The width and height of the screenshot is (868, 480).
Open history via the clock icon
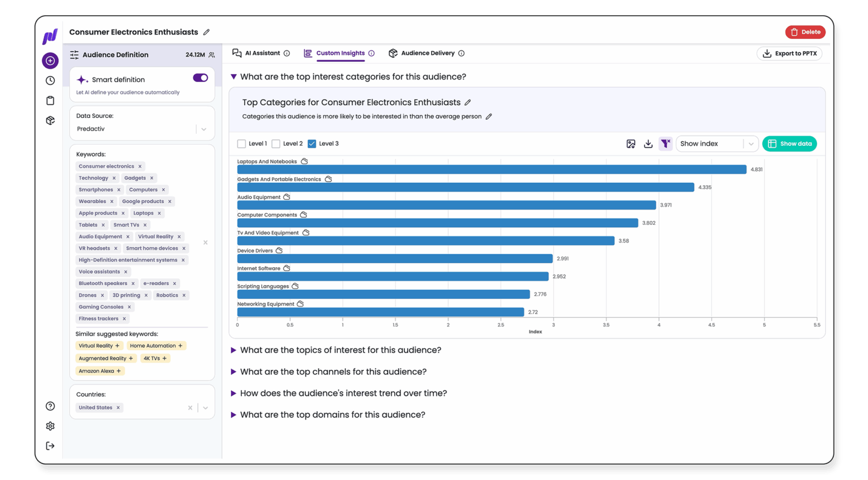[50, 80]
